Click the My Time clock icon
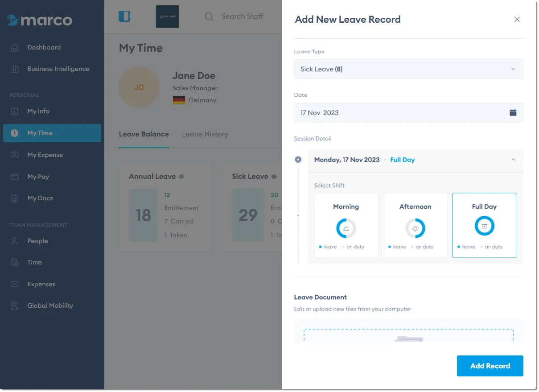The image size is (539, 392). [x=15, y=133]
